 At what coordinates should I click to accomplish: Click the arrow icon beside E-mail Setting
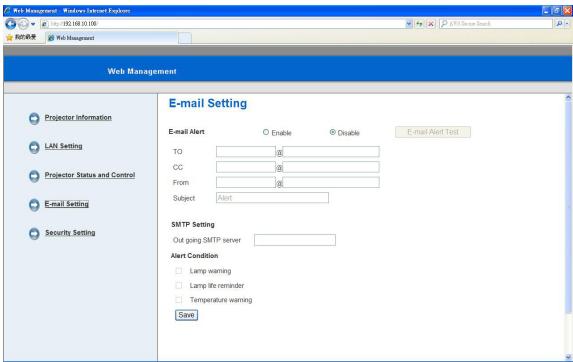[34, 205]
